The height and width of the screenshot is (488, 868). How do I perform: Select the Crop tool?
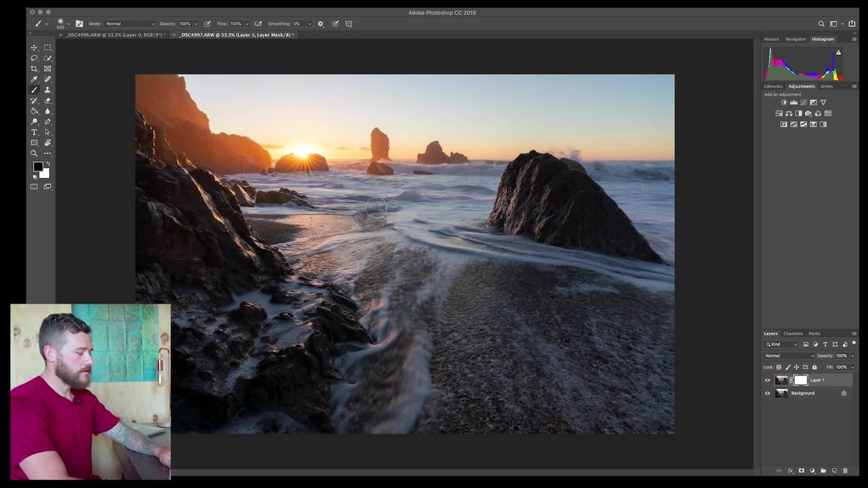[x=34, y=68]
